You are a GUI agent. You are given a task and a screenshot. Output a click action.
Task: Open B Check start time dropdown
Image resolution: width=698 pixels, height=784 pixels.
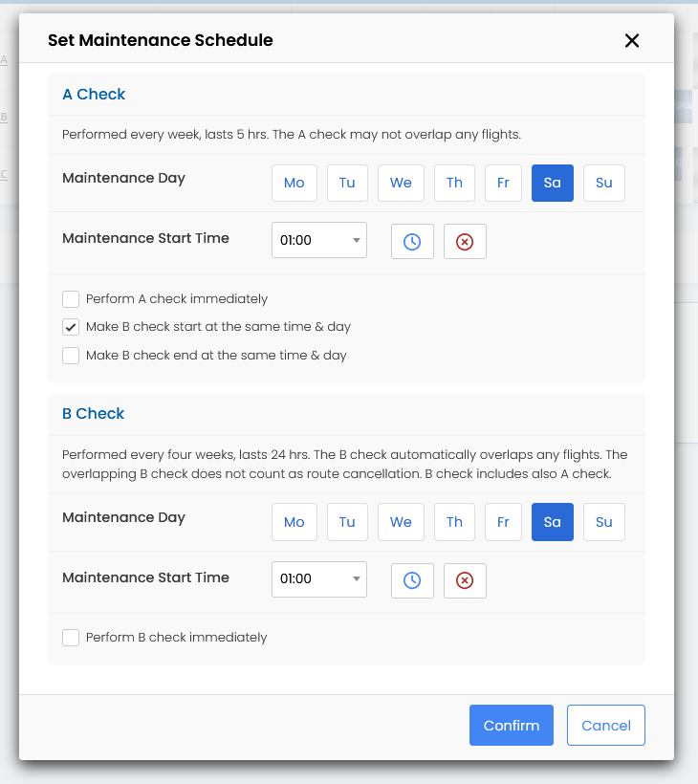318,579
